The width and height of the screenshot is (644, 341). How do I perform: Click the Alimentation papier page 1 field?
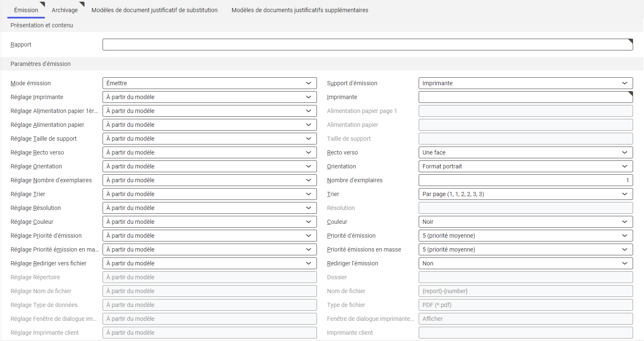point(526,111)
